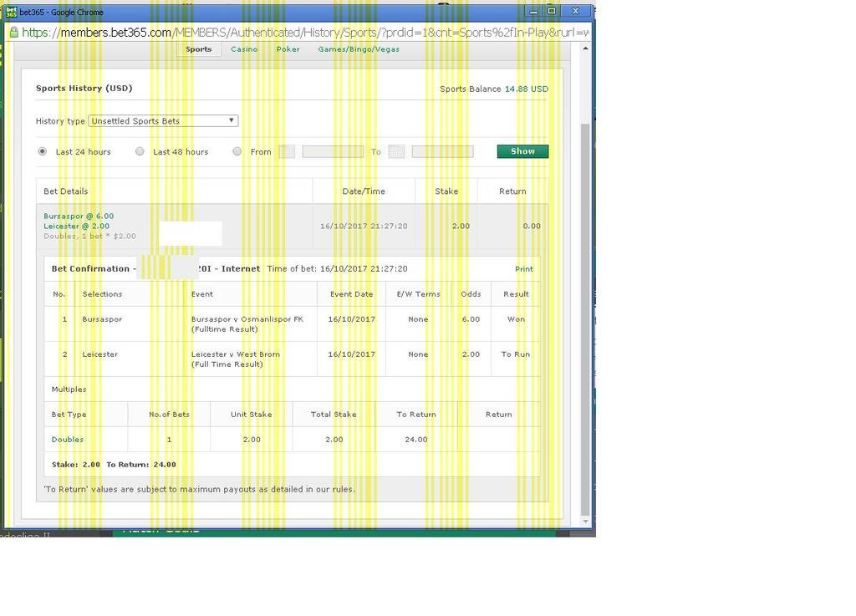Click the scrollbar down arrow
The width and height of the screenshot is (856, 616).
(x=585, y=521)
